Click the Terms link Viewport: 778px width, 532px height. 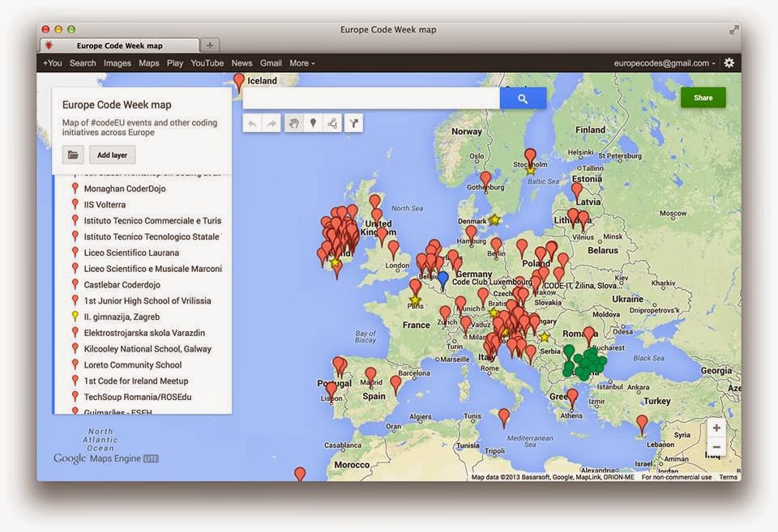pos(728,477)
